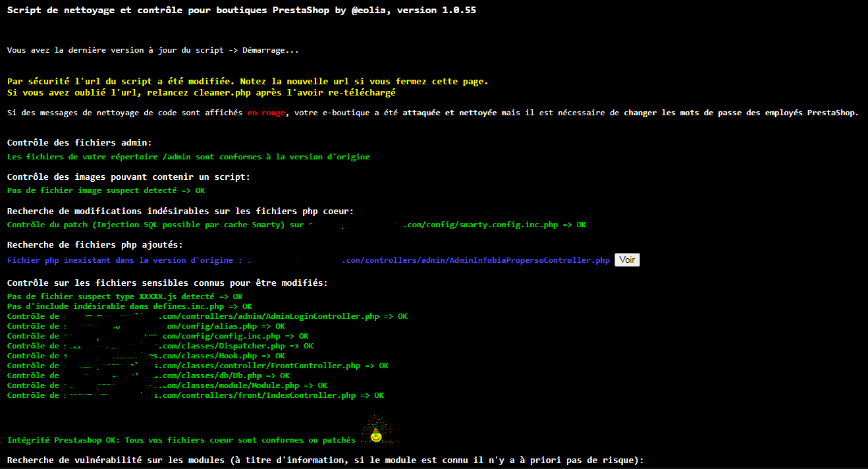Click the config/config.inc.php check line

158,336
